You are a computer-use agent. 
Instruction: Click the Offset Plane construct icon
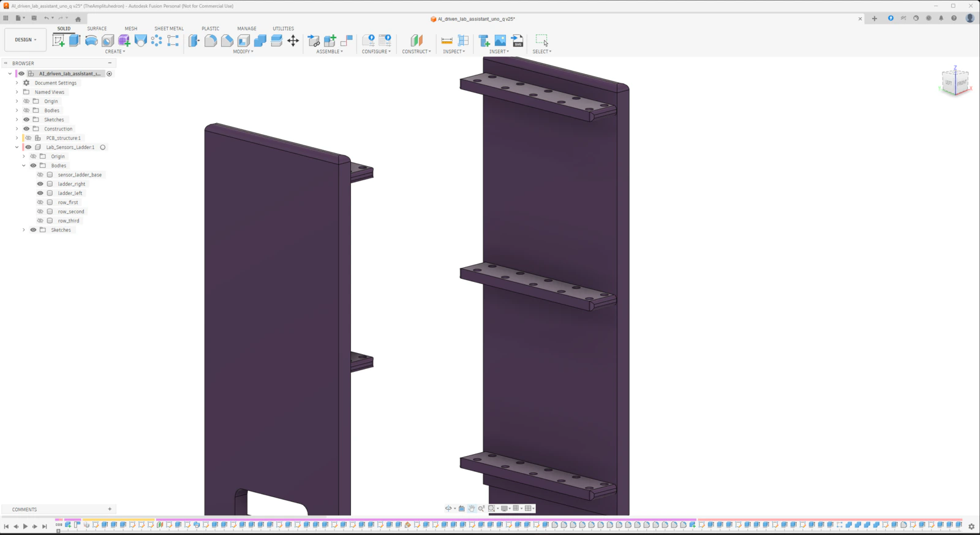coord(417,40)
